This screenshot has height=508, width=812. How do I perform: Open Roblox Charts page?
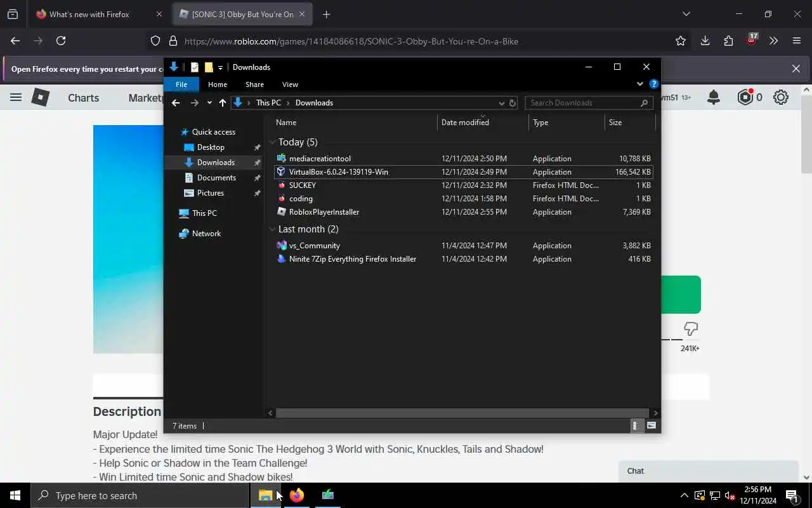pos(84,98)
